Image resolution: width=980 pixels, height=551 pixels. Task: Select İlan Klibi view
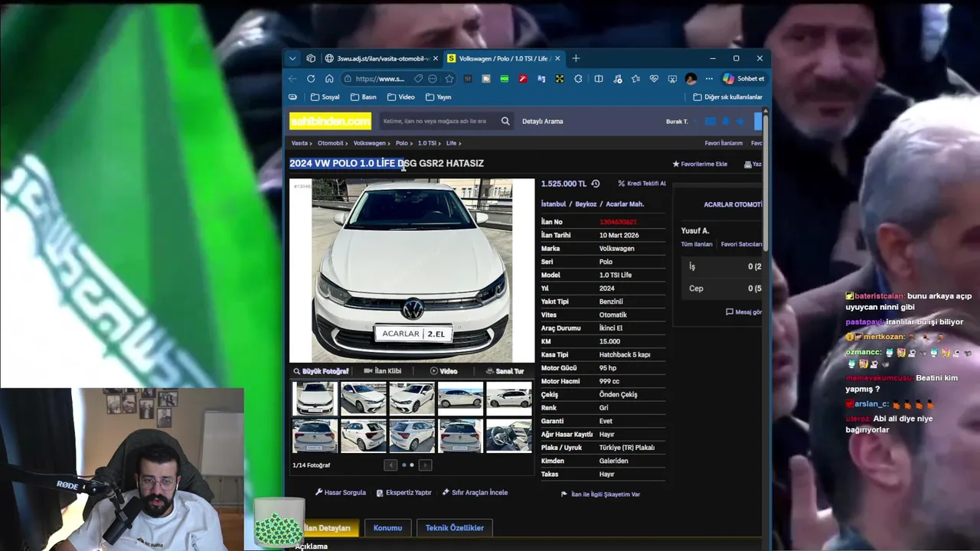click(382, 371)
